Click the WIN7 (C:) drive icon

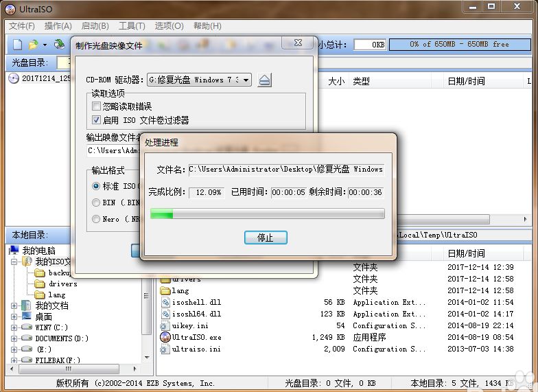coord(27,327)
